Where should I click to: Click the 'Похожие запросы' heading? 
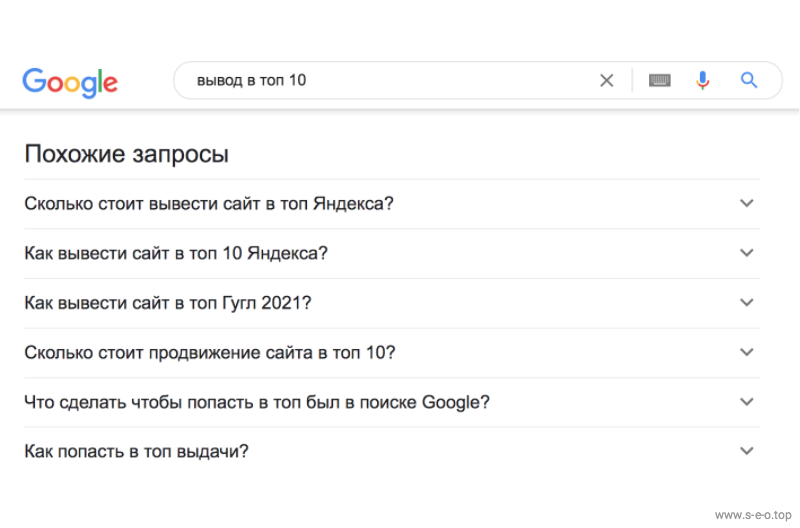[x=127, y=154]
